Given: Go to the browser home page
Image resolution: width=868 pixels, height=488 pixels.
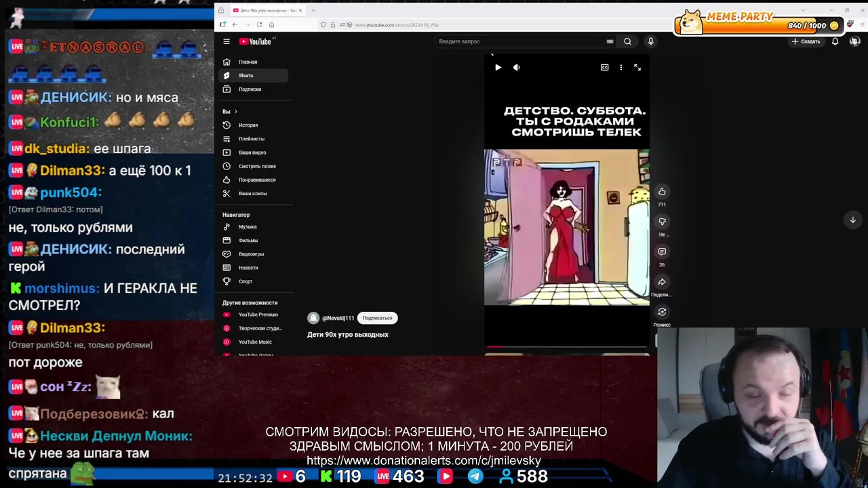Looking at the screenshot, I should click(271, 24).
